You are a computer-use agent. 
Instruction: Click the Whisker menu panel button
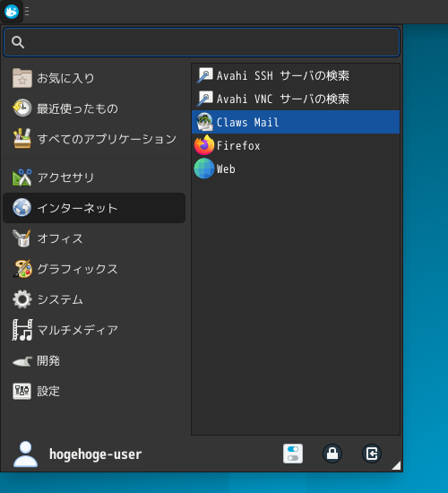coord(12,12)
